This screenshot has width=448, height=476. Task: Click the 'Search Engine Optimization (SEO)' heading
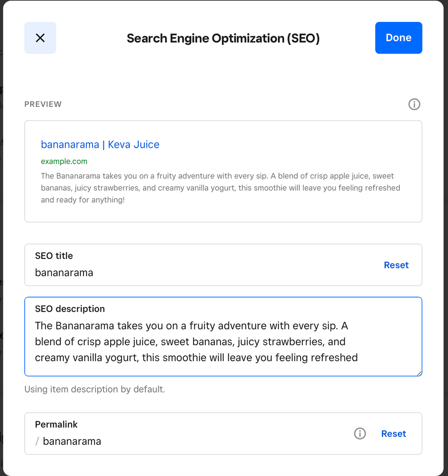click(x=223, y=38)
